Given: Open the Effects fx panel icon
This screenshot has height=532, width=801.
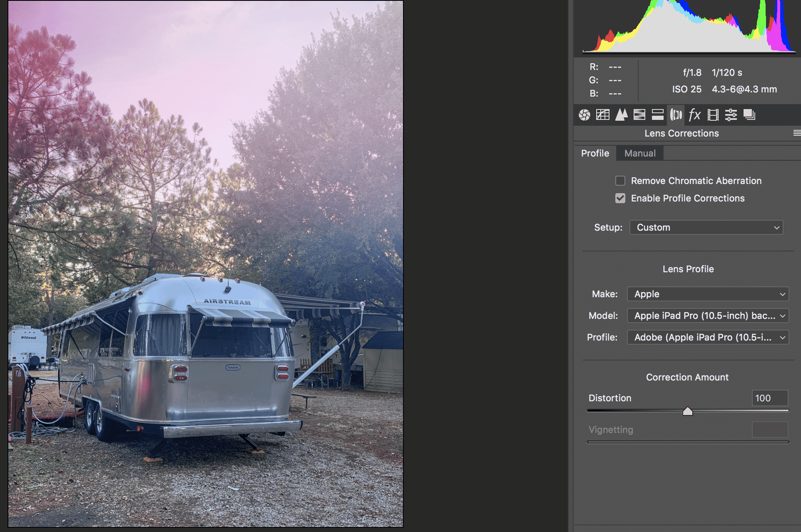Looking at the screenshot, I should (694, 114).
